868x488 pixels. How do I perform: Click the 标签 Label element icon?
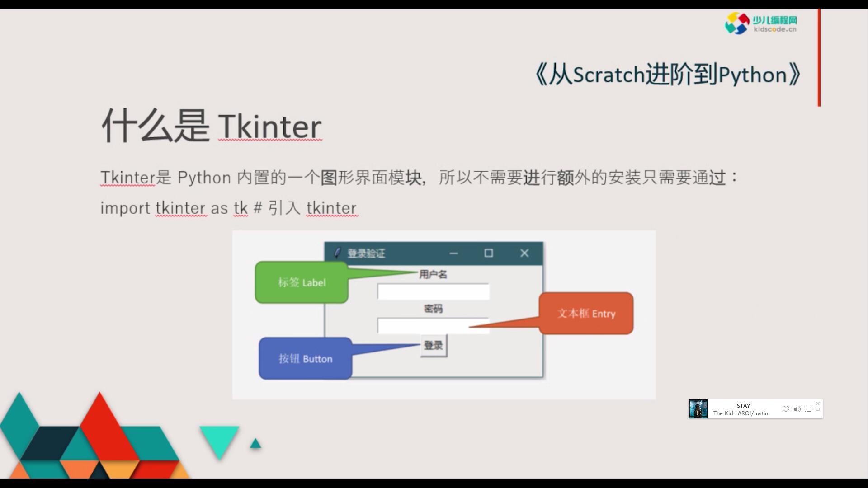coord(302,282)
